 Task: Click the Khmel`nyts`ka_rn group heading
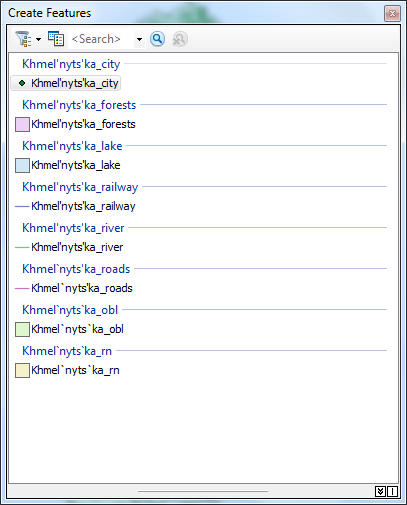pos(67,351)
